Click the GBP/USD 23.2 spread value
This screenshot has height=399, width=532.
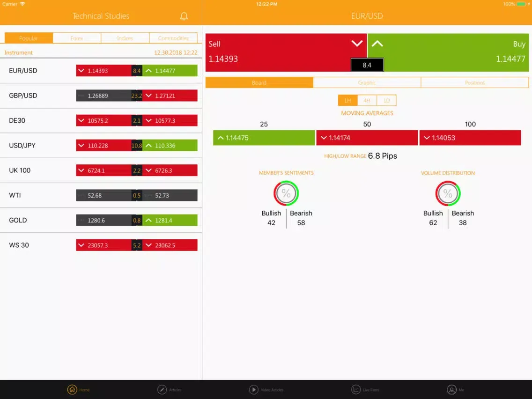point(137,96)
